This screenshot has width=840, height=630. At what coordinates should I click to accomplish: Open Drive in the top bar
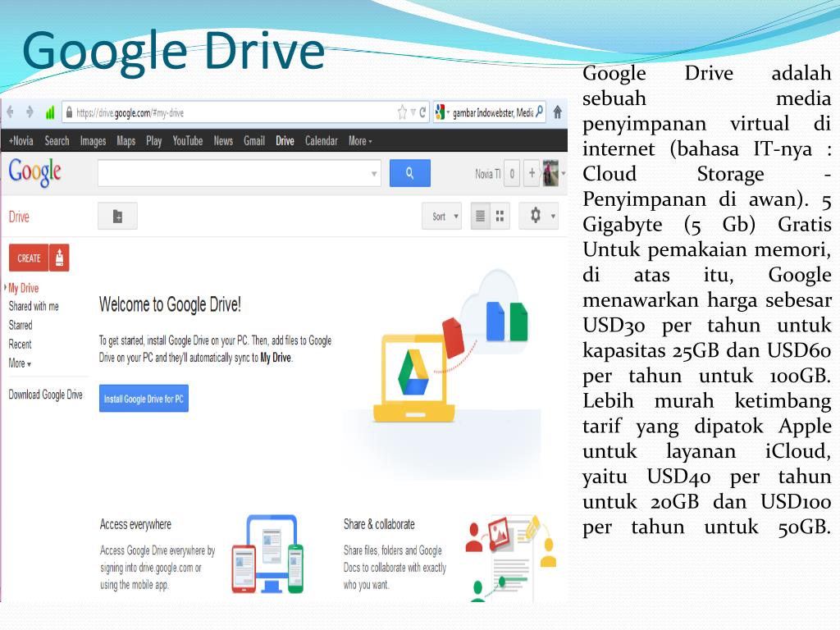click(x=285, y=141)
